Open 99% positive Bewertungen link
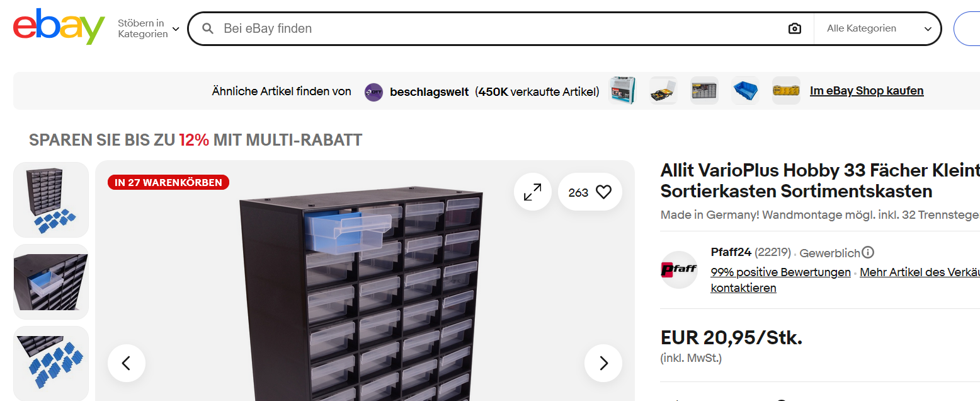This screenshot has height=401, width=980. 780,272
